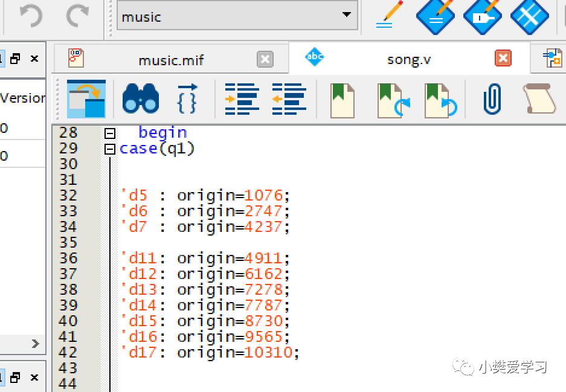The image size is (566, 392).
Task: Close the upper left panel
Action: click(x=34, y=59)
